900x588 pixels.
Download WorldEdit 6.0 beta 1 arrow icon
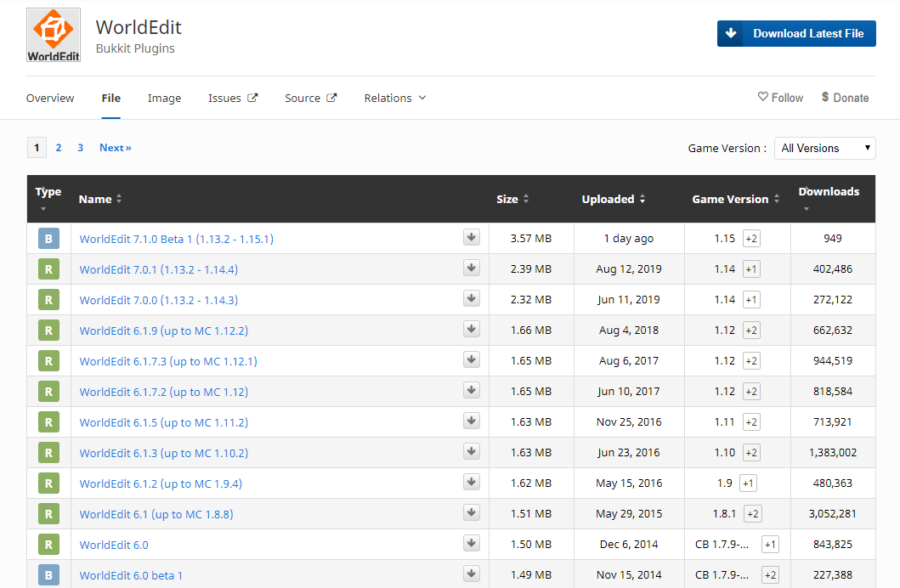coord(472,574)
